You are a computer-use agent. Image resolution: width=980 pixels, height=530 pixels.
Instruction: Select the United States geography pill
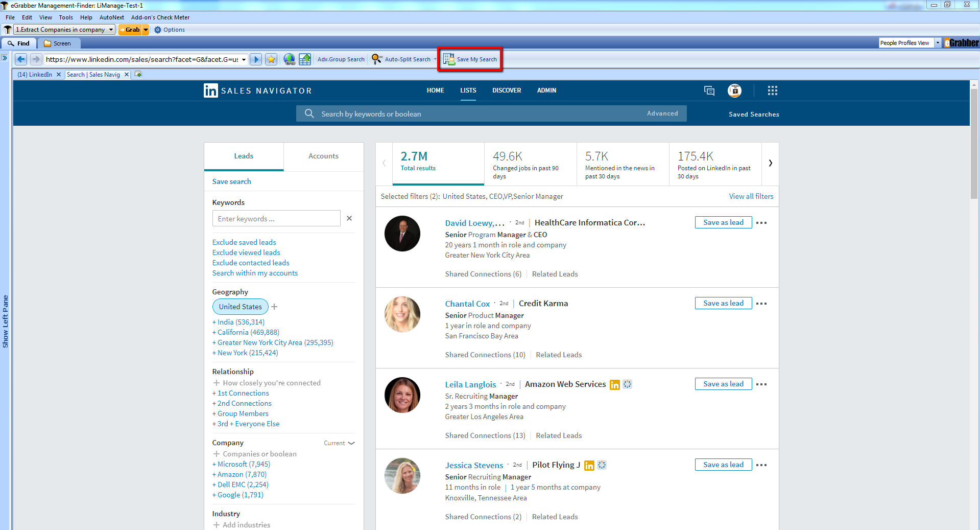pyautogui.click(x=240, y=307)
